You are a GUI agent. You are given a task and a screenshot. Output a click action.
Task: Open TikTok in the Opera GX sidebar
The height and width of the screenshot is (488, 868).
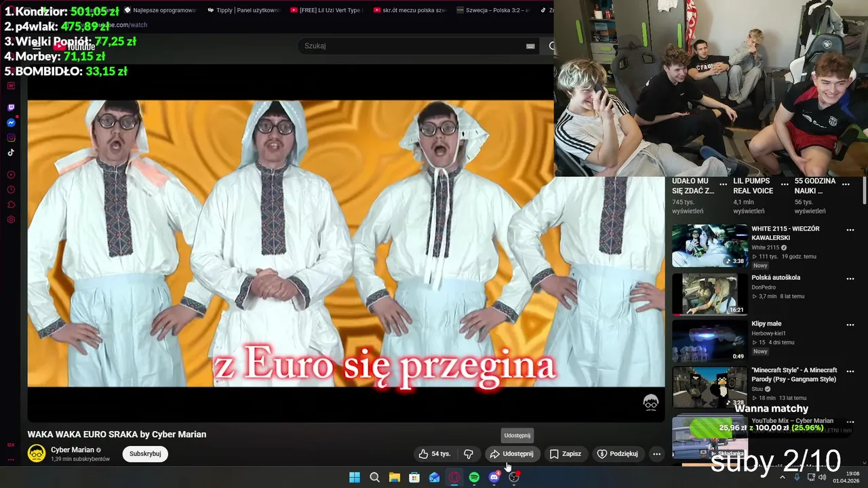(11, 152)
